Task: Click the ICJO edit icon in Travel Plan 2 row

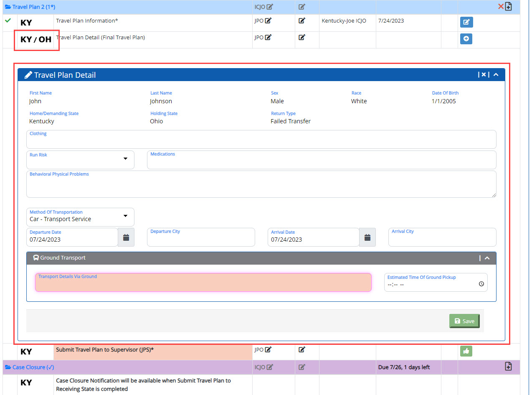Action: (x=270, y=7)
